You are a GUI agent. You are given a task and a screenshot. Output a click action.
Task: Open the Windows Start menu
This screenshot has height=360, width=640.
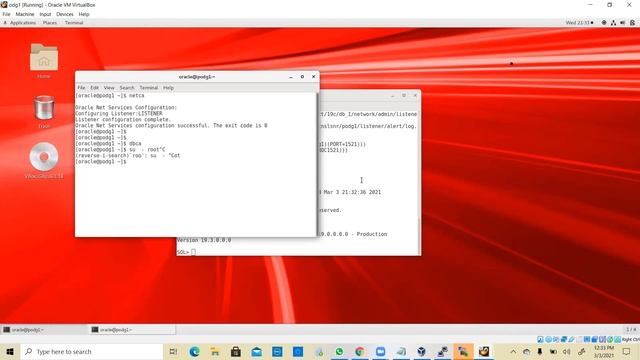pos(10,351)
